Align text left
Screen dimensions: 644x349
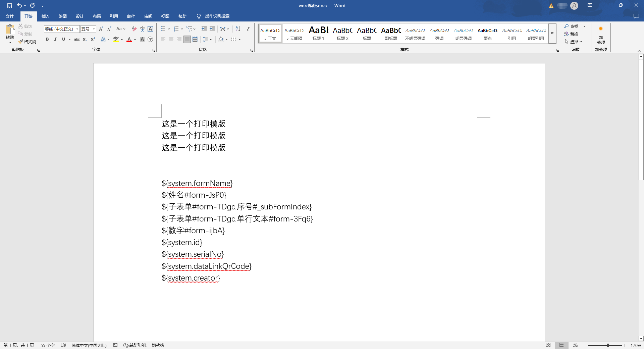click(163, 39)
